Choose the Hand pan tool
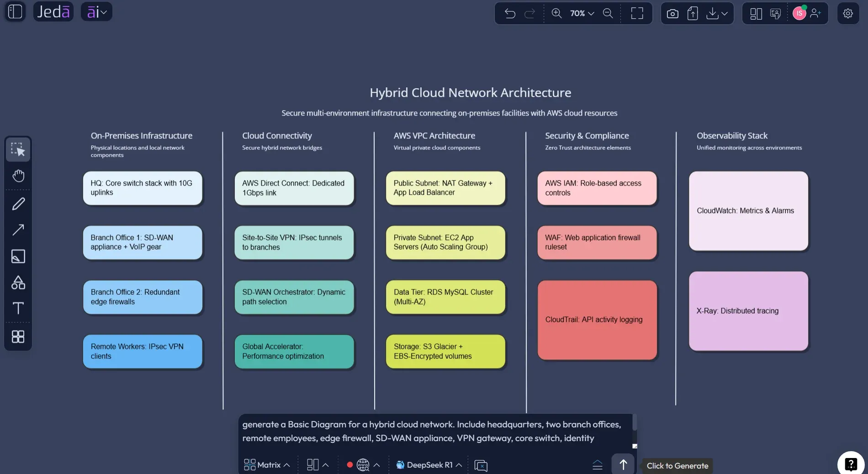The image size is (868, 474). click(18, 176)
